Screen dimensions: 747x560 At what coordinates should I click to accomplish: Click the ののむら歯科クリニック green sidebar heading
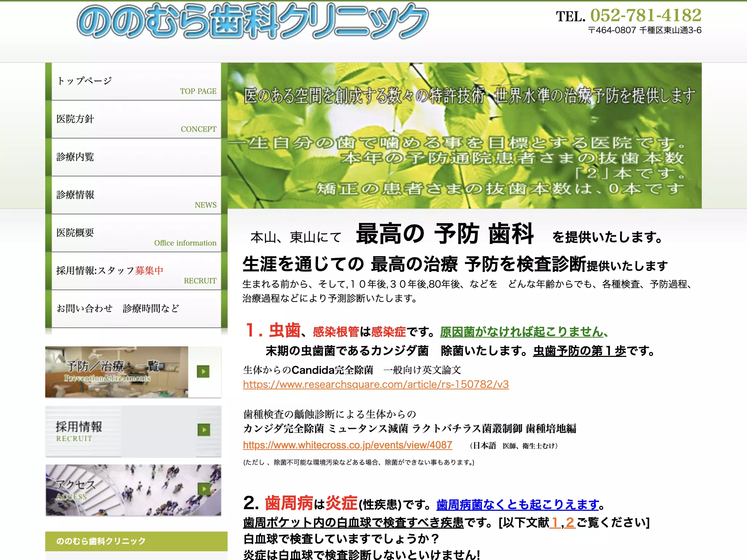pyautogui.click(x=136, y=541)
